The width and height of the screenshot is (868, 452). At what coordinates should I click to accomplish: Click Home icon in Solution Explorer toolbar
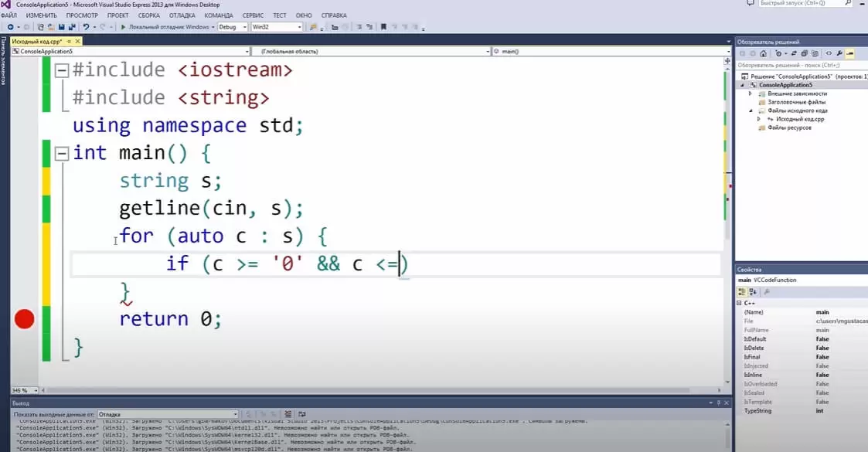[764, 53]
